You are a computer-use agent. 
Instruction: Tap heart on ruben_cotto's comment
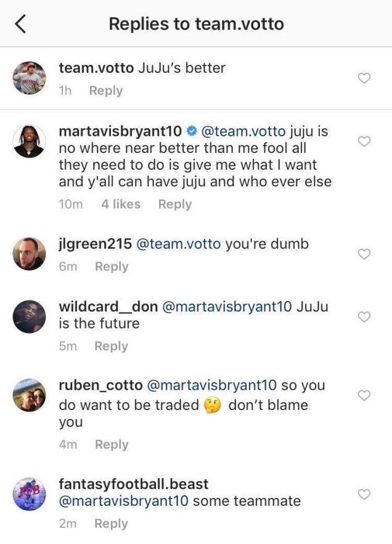pos(364,395)
